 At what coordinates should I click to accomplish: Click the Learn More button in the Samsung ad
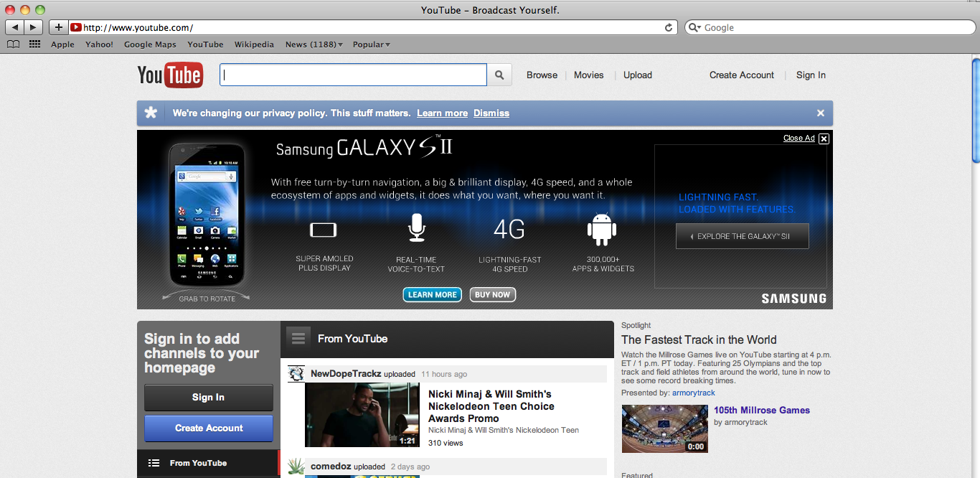click(x=433, y=294)
